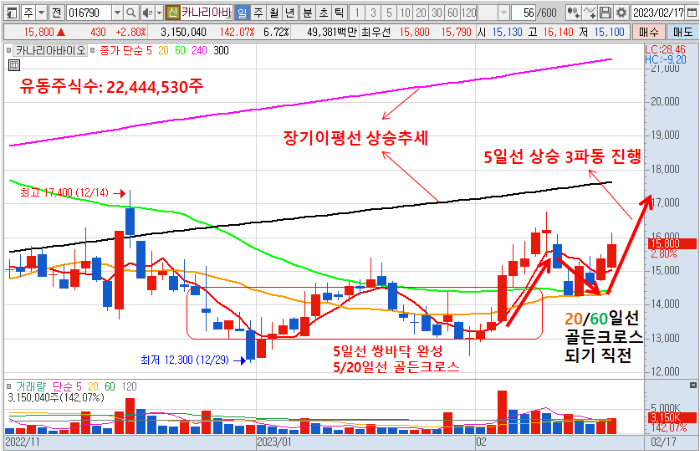Toggle the side panel icon at toolbar start
Viewport: 700px width, 451px height.
click(x=12, y=13)
